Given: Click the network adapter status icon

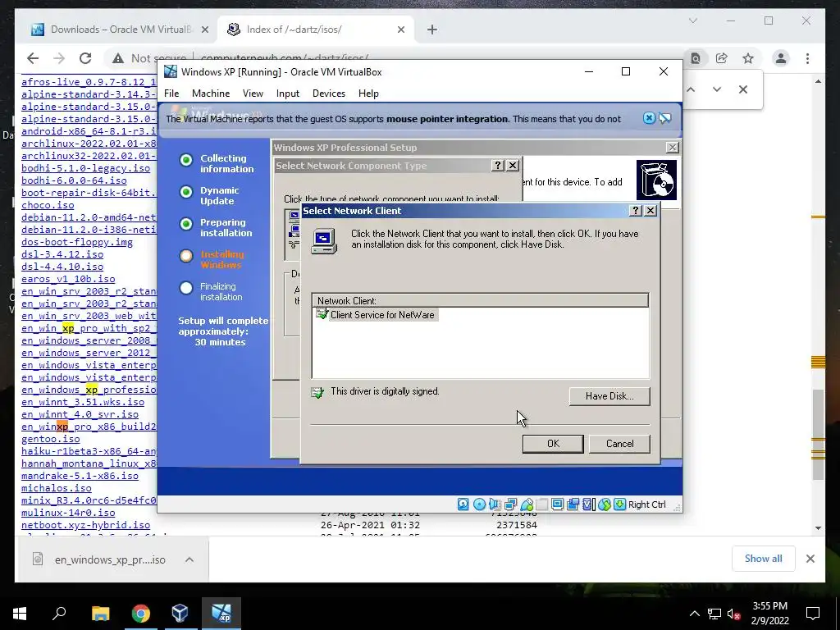Looking at the screenshot, I should [510, 504].
